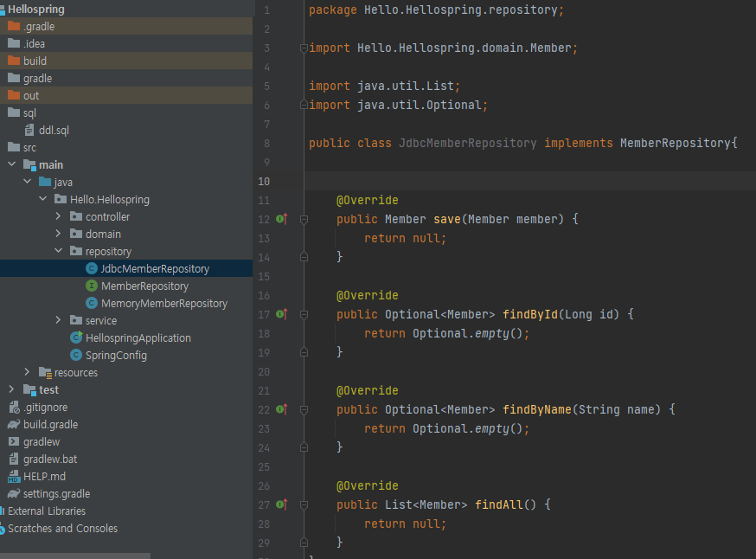Expand the resources folder
Image resolution: width=756 pixels, height=559 pixels.
coord(28,372)
